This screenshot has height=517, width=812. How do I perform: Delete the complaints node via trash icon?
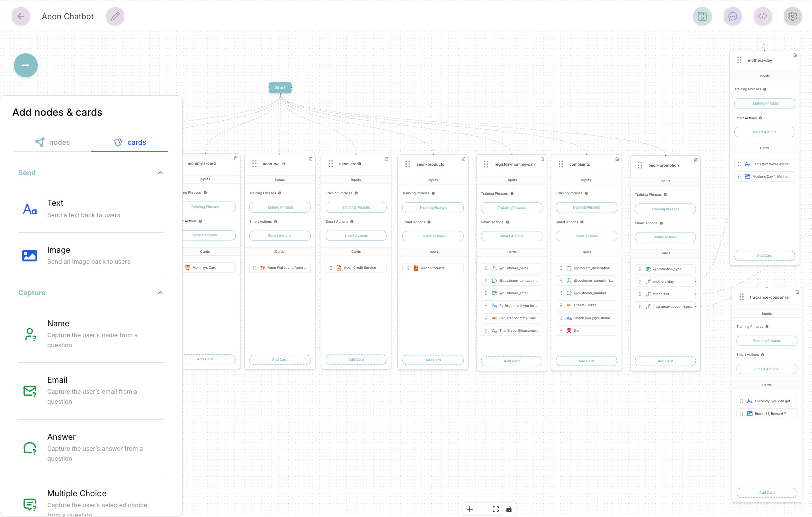[617, 159]
